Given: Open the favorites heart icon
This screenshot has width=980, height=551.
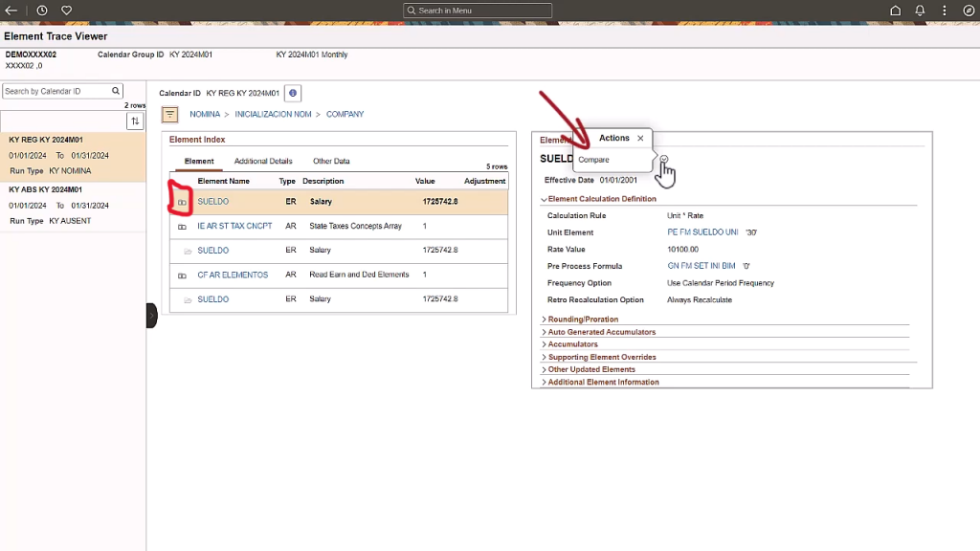Looking at the screenshot, I should [x=65, y=10].
